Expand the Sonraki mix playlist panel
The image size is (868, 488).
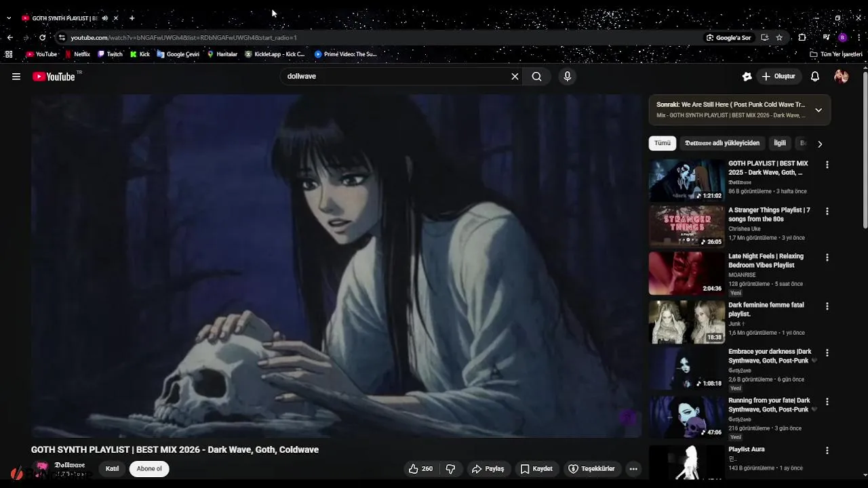click(x=818, y=110)
